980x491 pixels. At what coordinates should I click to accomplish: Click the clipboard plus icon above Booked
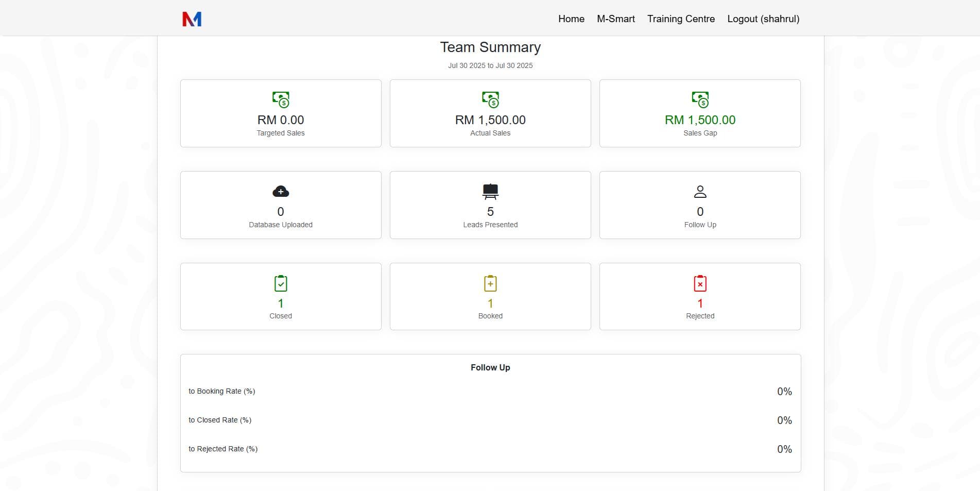coord(490,283)
